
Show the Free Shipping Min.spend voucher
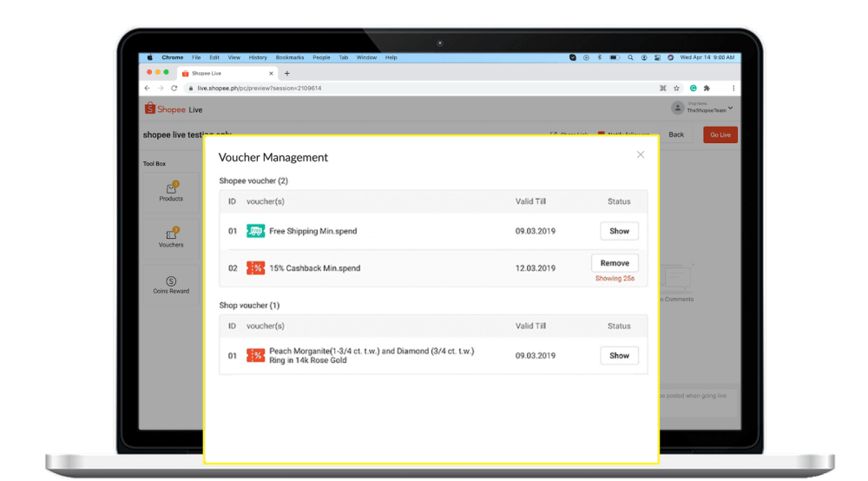coord(619,231)
